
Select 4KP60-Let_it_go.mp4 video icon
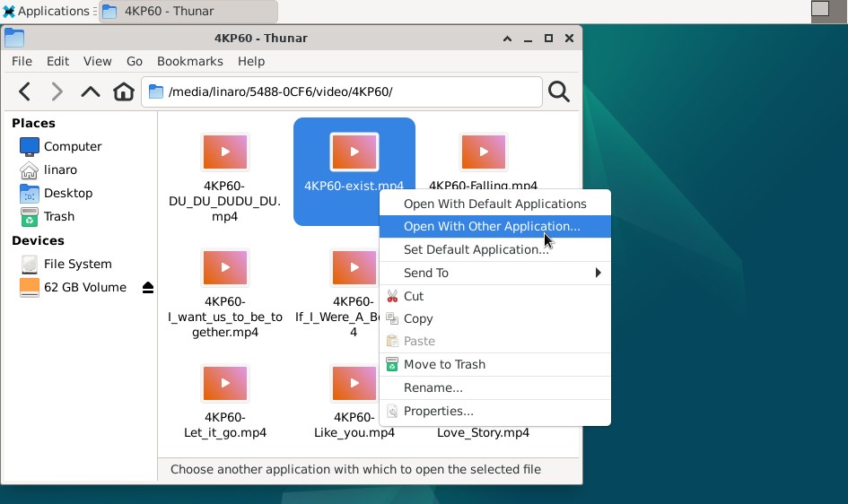[225, 383]
